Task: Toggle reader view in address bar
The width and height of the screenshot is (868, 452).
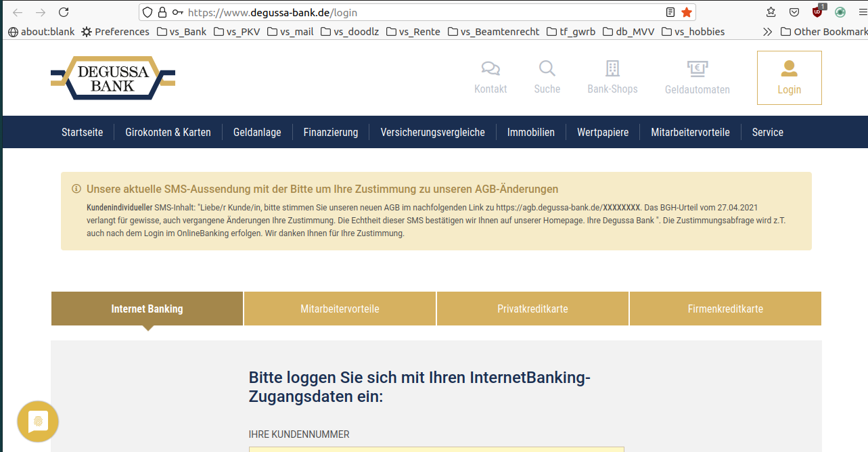Action: pyautogui.click(x=670, y=12)
